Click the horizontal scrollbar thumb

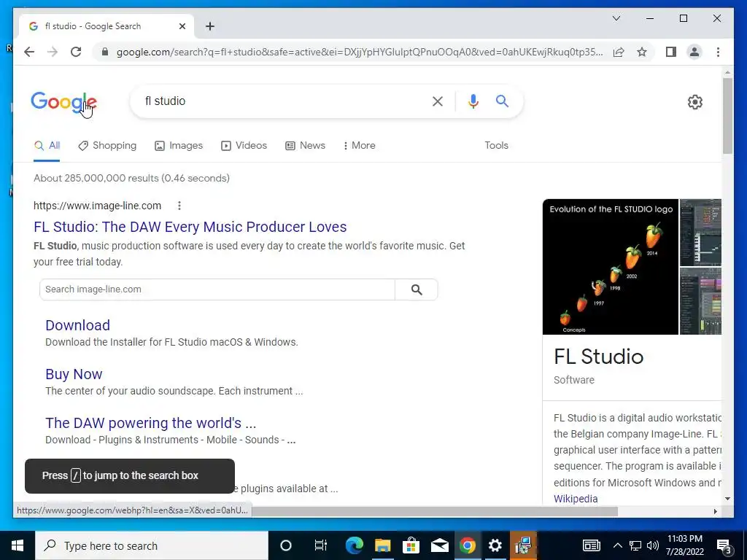click(x=435, y=511)
